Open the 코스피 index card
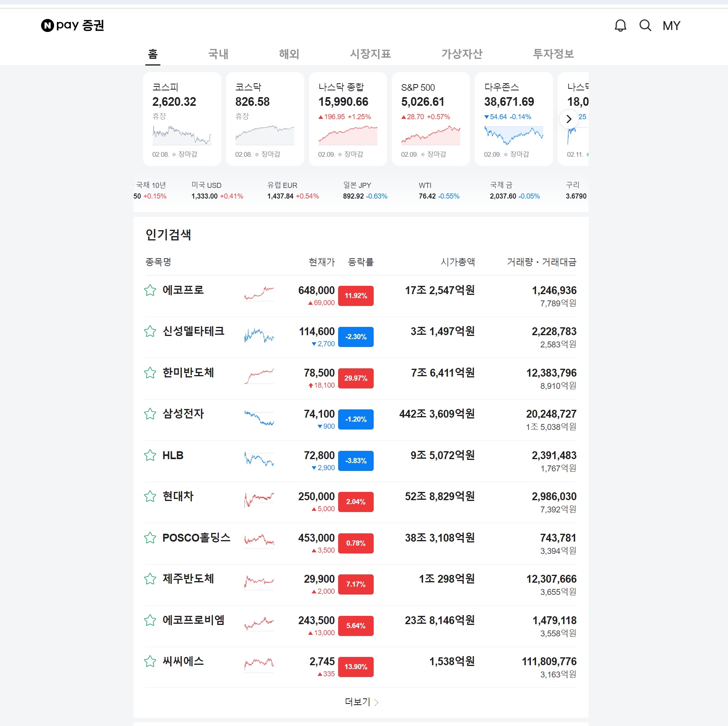The image size is (728, 726). tap(182, 119)
